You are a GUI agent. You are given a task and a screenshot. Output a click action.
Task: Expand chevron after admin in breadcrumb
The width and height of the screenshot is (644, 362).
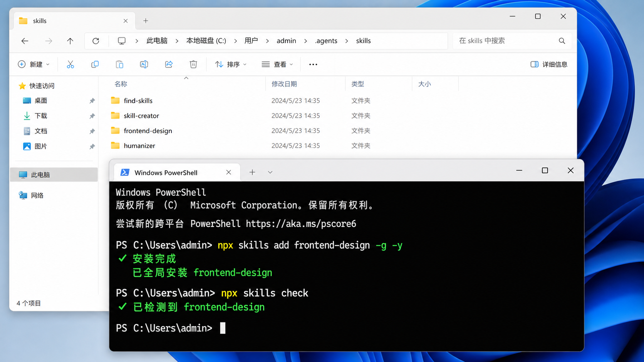coord(305,41)
